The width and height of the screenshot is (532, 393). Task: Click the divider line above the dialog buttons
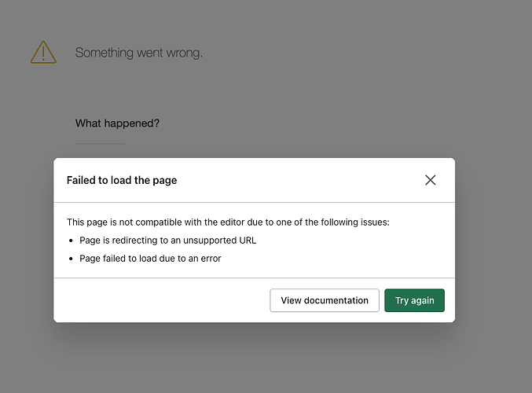coord(254,277)
